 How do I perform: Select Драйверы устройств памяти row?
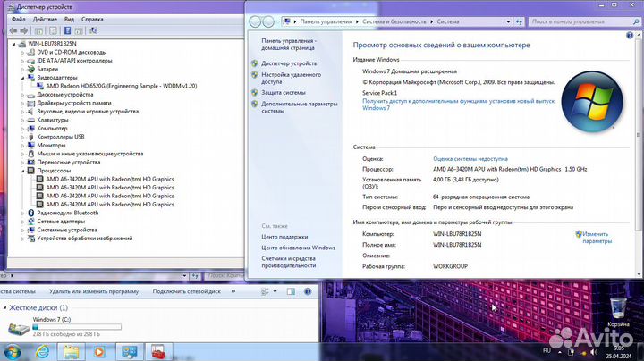(x=74, y=103)
